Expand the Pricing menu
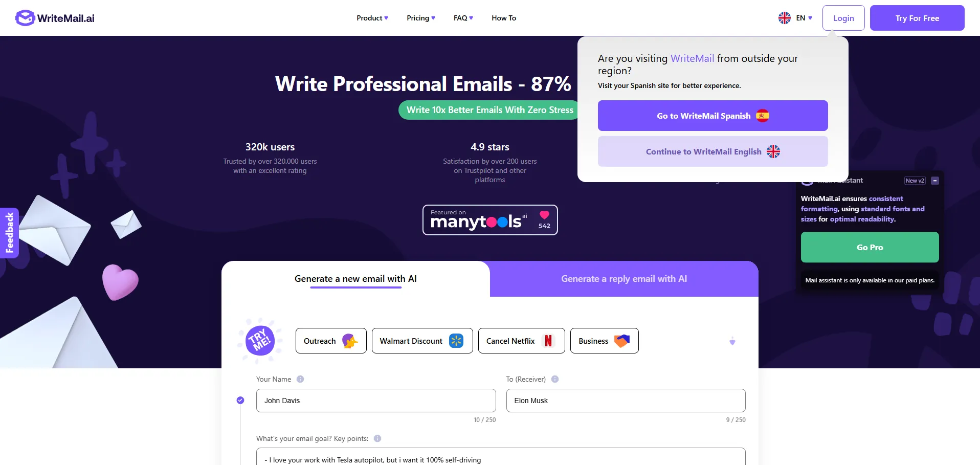980x465 pixels. coord(421,18)
